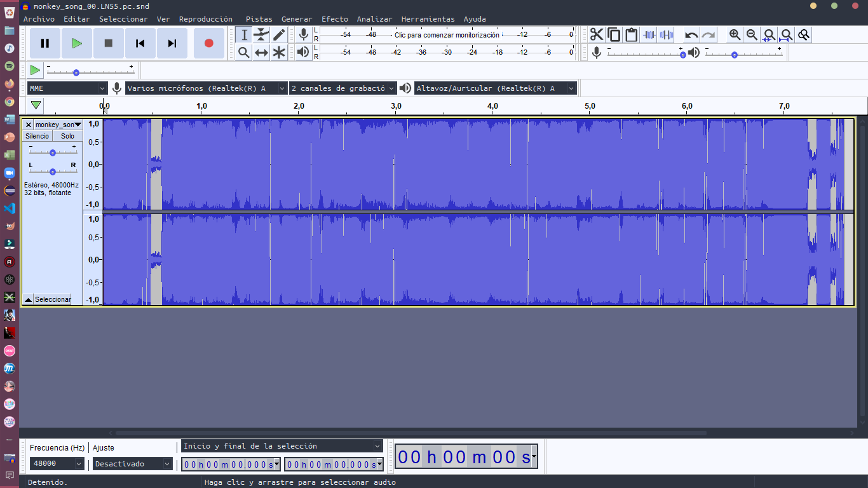
Task: Select the Time Shift tool
Action: point(261,52)
